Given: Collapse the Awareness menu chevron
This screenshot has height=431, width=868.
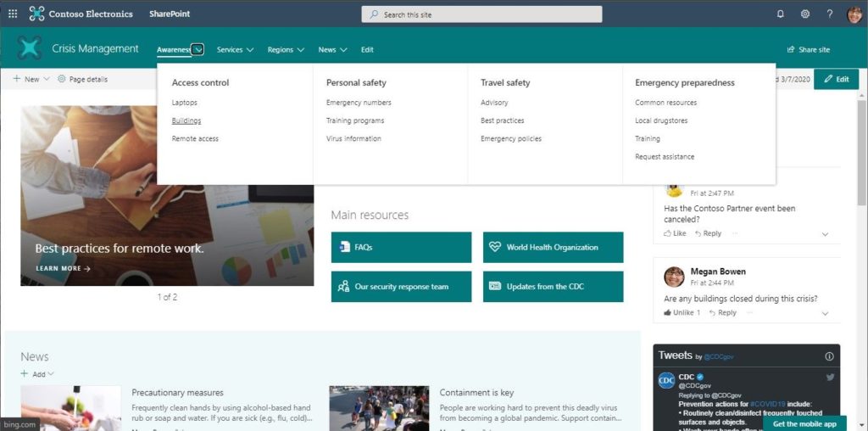Looking at the screenshot, I should point(198,49).
